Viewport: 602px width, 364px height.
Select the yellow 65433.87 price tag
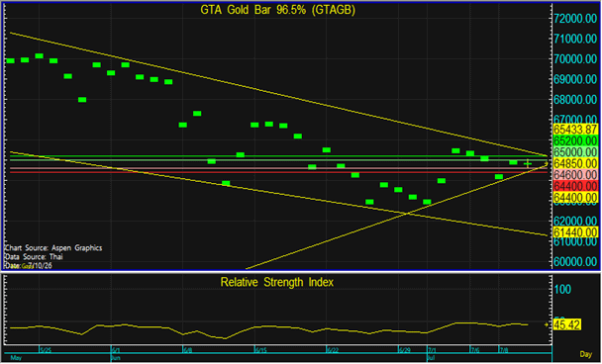(x=575, y=130)
